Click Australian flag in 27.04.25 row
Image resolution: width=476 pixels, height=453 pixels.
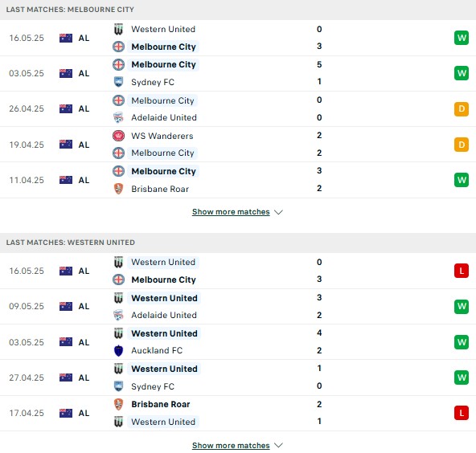(x=66, y=377)
